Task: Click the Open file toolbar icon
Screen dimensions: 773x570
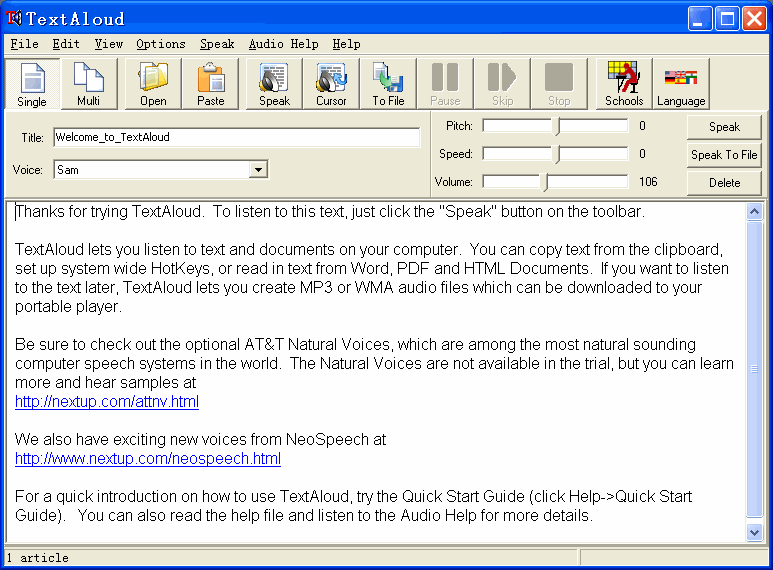Action: (153, 84)
